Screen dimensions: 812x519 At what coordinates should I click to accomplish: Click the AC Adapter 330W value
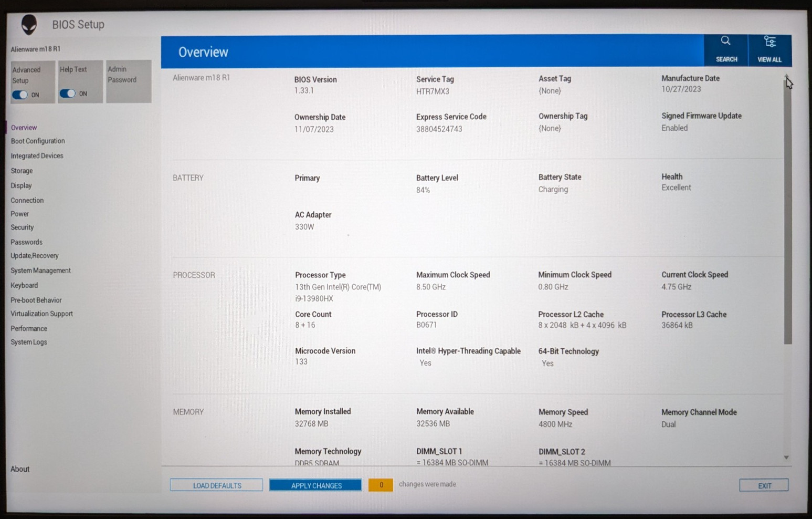coord(304,227)
